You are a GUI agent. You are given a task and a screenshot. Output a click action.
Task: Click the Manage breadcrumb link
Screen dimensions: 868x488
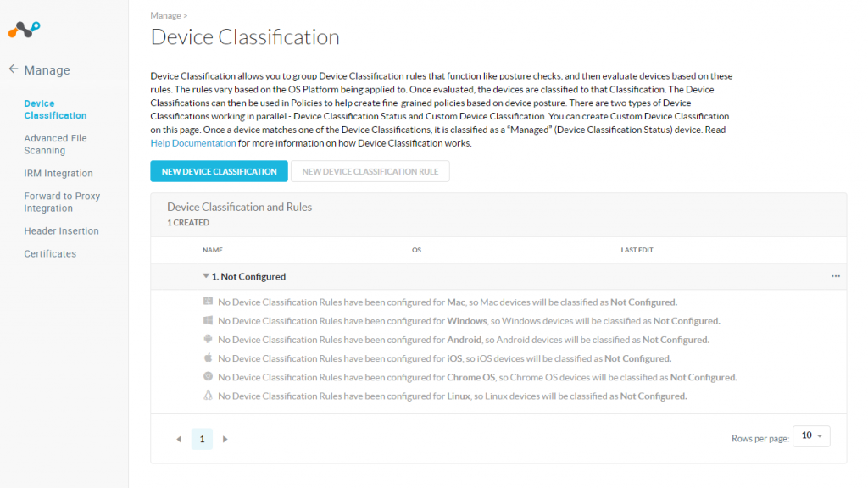click(164, 14)
